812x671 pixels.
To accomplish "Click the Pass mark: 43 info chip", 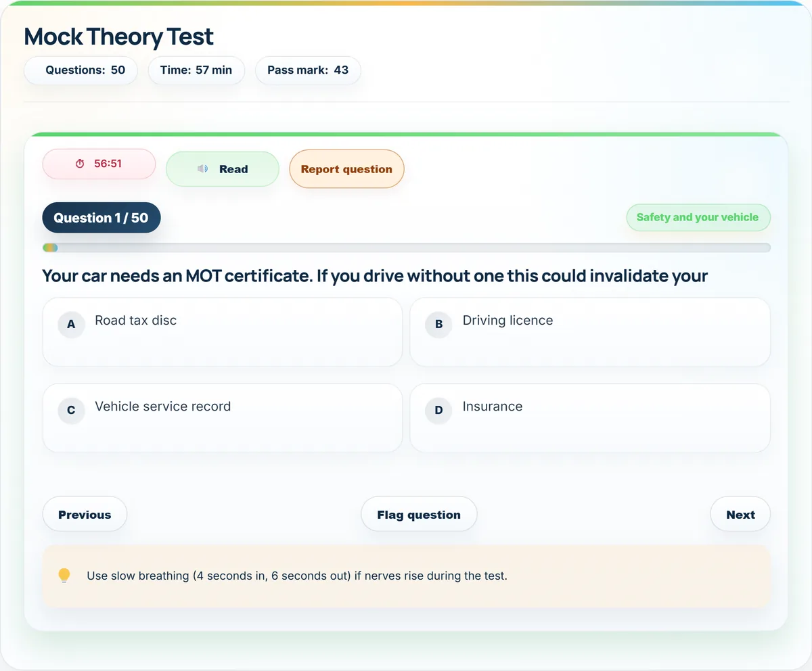I will [308, 70].
